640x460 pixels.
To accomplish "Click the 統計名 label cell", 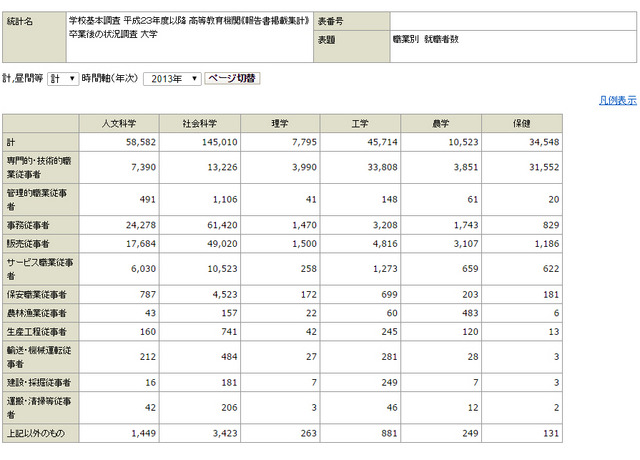I will coord(34,37).
